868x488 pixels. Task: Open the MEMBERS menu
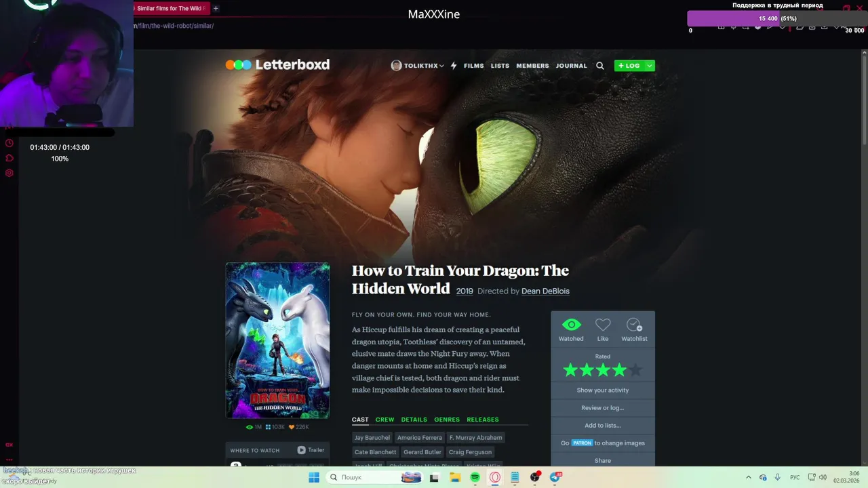click(532, 66)
